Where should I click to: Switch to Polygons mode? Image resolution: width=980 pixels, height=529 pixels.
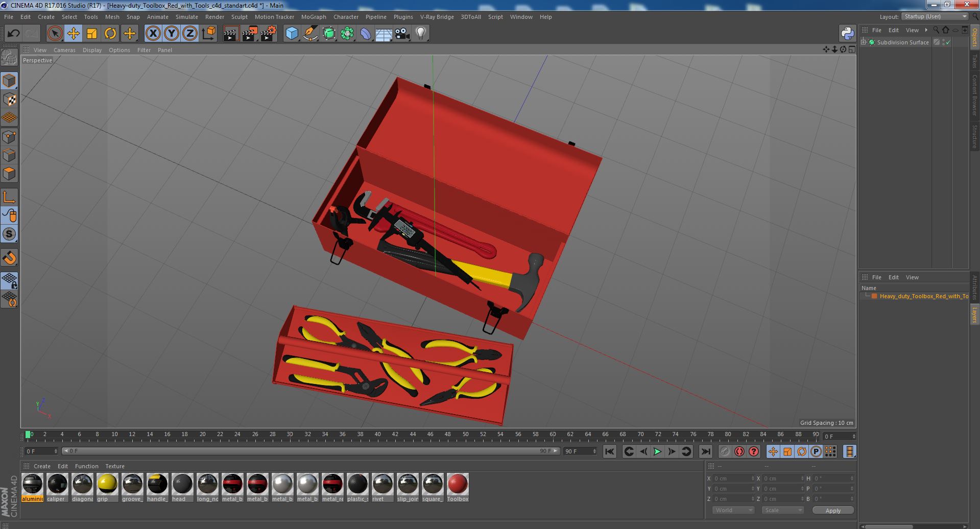pos(9,174)
